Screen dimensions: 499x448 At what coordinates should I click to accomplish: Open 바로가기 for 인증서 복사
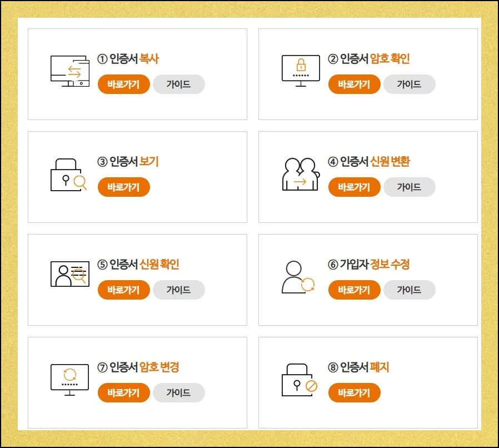123,84
